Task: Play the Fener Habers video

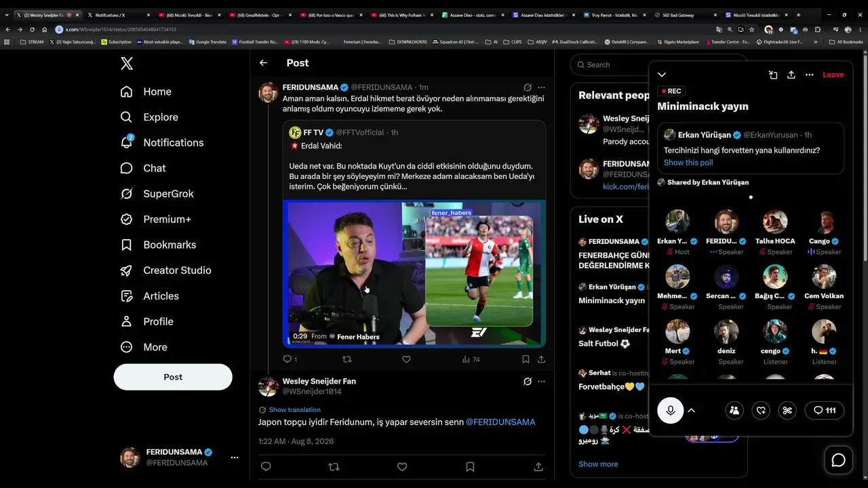Action: coord(414,273)
